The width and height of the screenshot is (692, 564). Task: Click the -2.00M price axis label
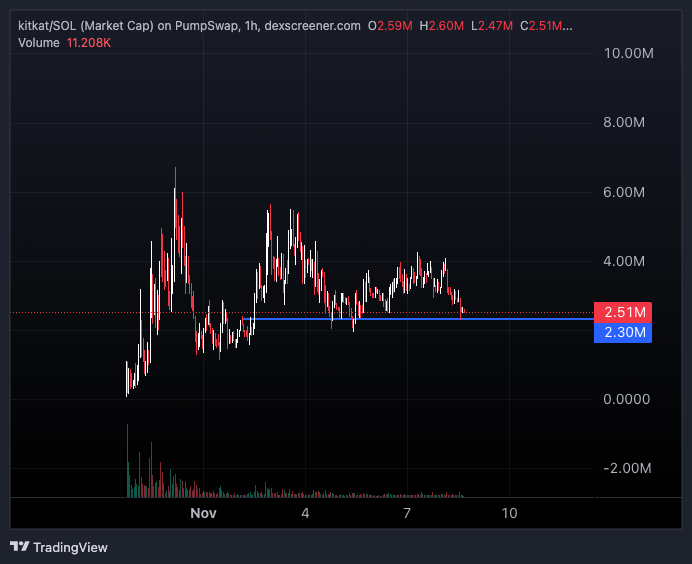coord(627,468)
